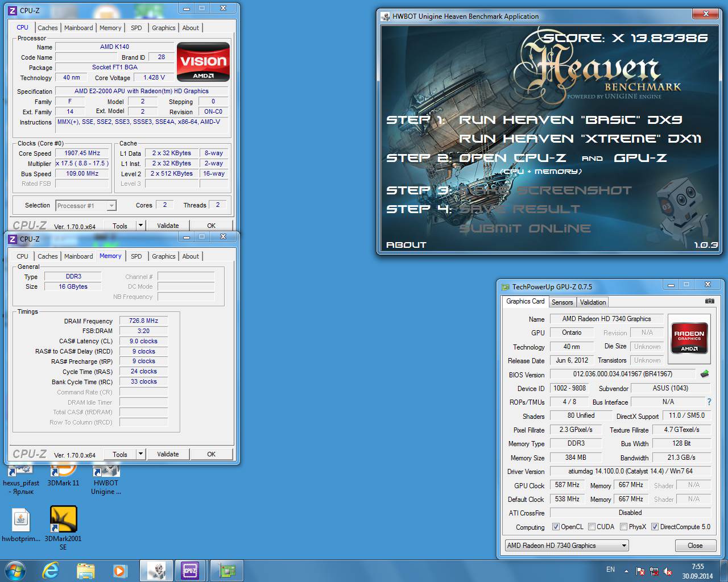Open the Action Center flag tray icon
The image size is (728, 582).
640,571
